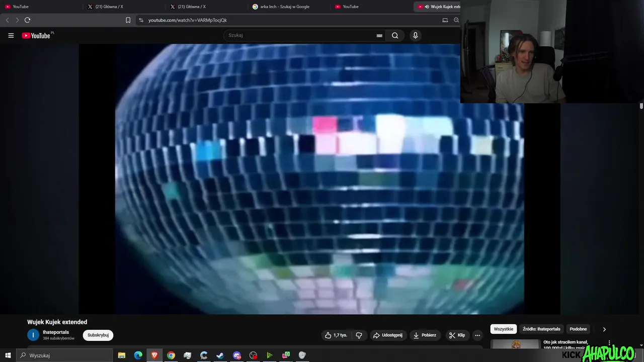Open more actions three-dot menu
This screenshot has width=644, height=362.
pyautogui.click(x=477, y=335)
